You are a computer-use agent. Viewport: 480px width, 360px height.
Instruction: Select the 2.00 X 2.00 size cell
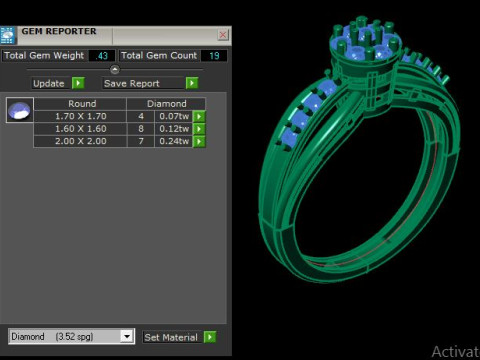point(80,141)
